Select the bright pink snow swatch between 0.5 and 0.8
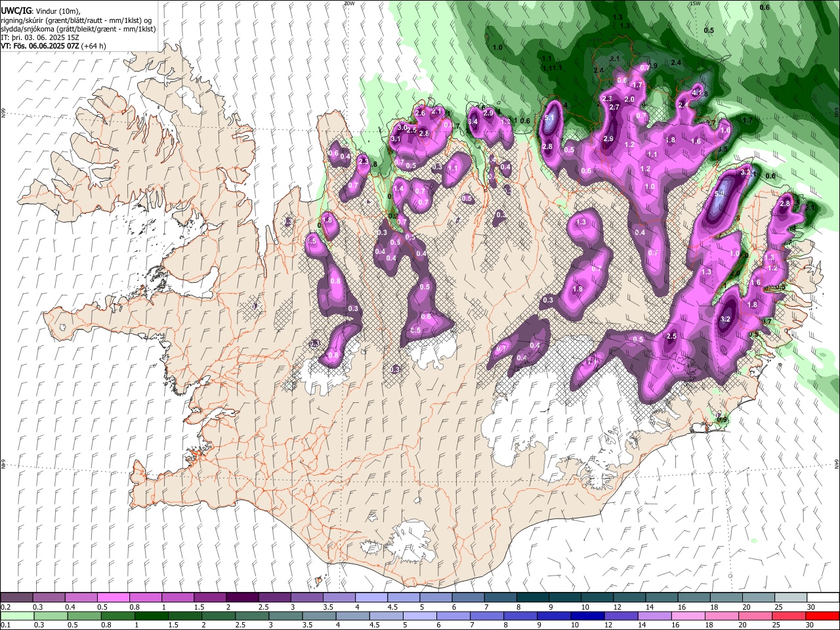The width and height of the screenshot is (840, 630). 114,597
